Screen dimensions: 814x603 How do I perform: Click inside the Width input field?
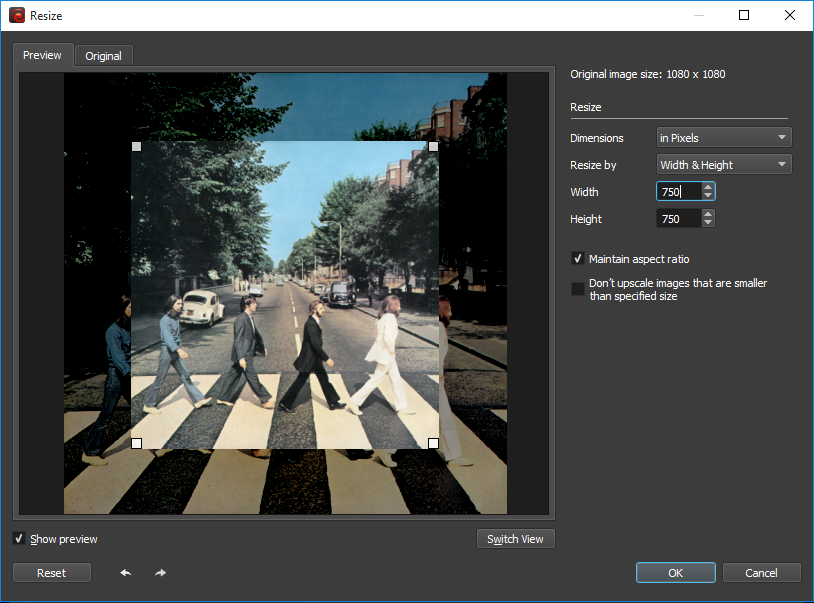680,191
